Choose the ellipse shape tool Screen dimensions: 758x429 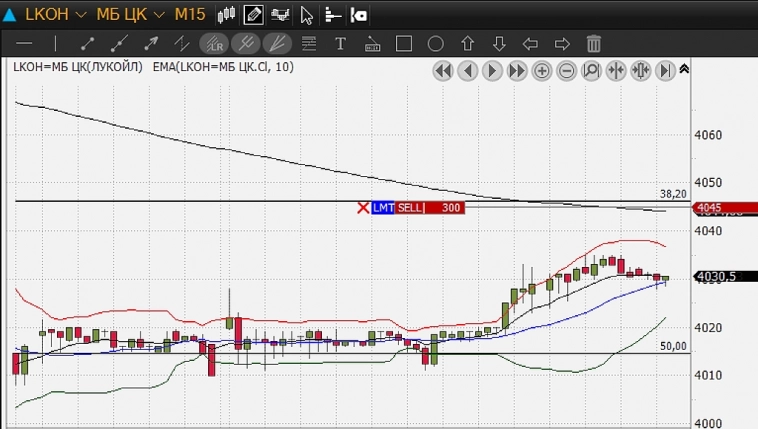[x=436, y=44]
